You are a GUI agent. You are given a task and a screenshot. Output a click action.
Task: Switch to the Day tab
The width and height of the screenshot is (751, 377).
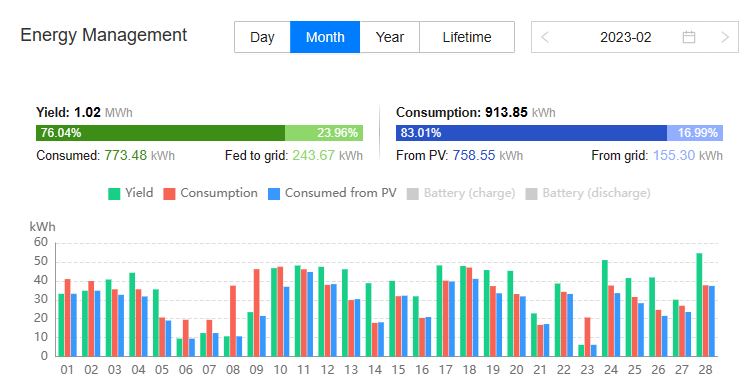(x=262, y=37)
